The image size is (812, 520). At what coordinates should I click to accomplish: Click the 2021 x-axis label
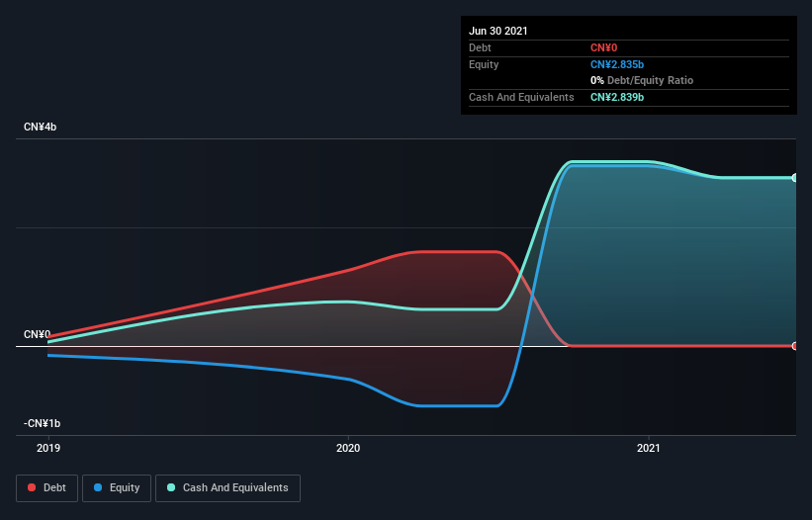point(649,448)
